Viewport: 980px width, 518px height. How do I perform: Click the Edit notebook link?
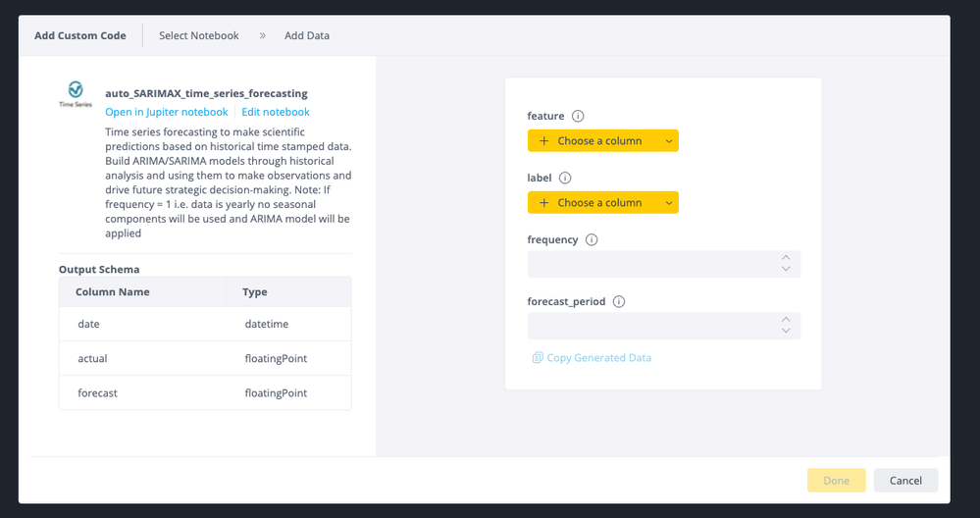(x=276, y=112)
